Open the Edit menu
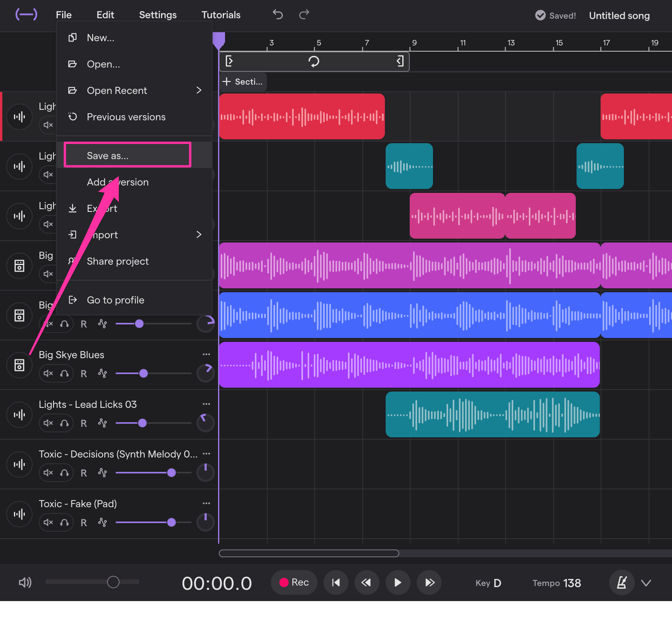The image size is (672, 617). click(x=105, y=15)
